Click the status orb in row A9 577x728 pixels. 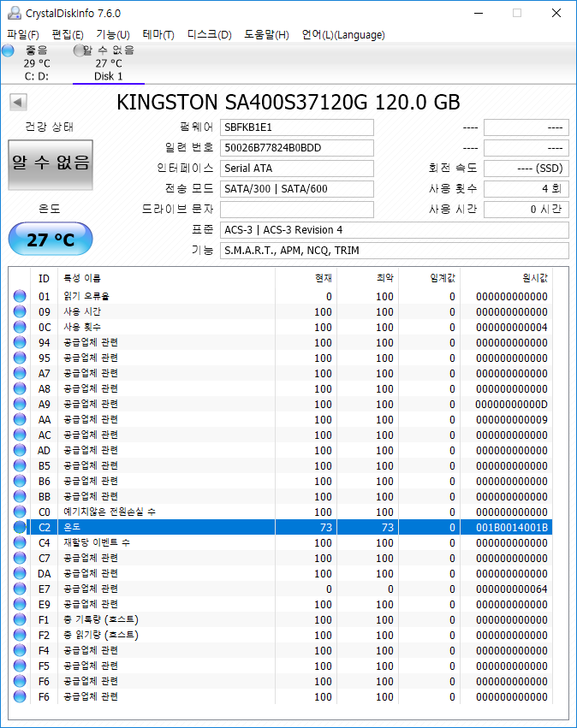tap(20, 404)
